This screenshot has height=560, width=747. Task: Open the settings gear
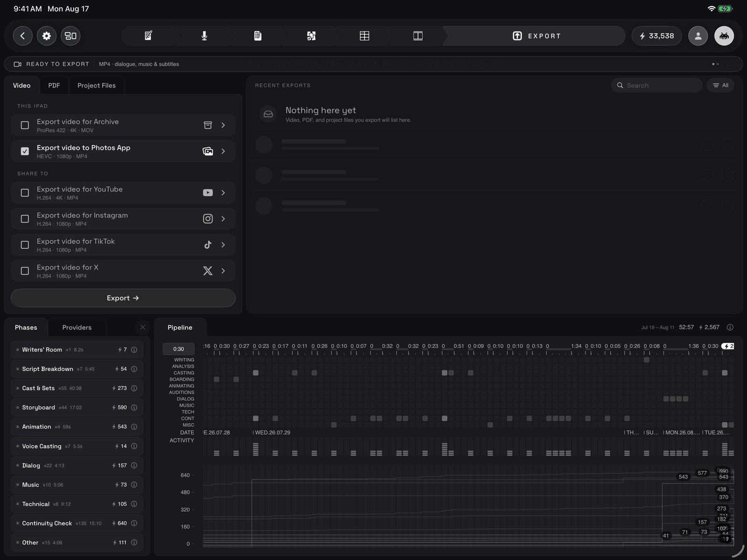[47, 36]
